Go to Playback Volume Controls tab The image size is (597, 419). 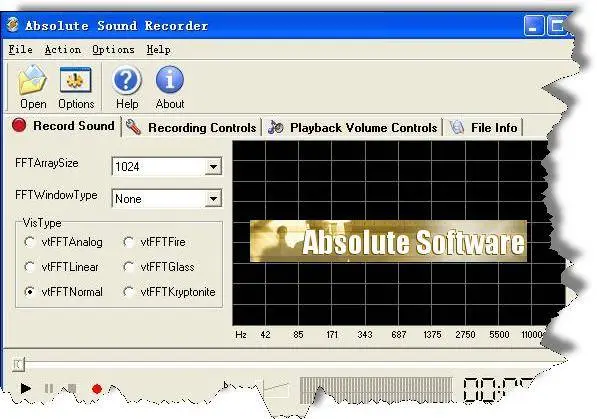pos(353,128)
